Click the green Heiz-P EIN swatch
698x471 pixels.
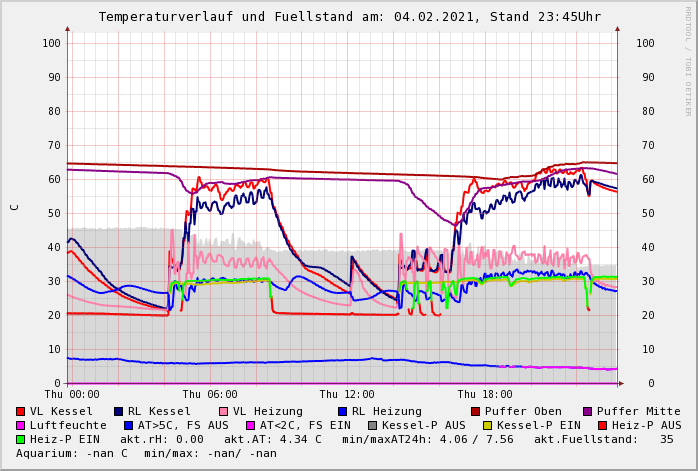click(21, 439)
